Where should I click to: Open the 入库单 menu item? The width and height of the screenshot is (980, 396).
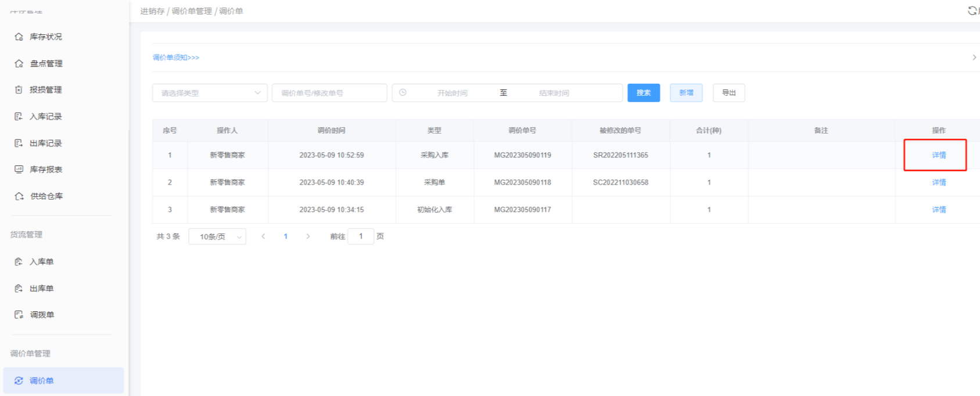pos(41,262)
